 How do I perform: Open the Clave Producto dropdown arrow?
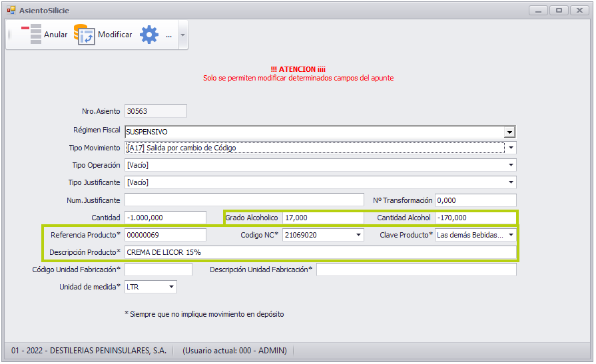click(x=511, y=235)
